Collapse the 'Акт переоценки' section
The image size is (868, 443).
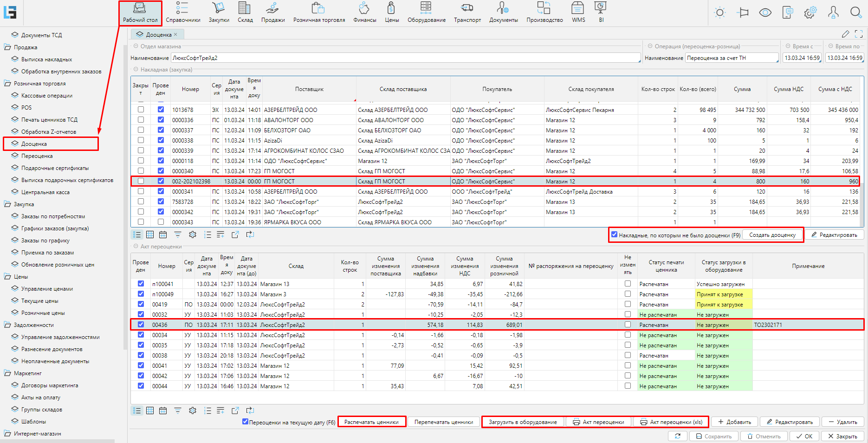click(x=136, y=246)
